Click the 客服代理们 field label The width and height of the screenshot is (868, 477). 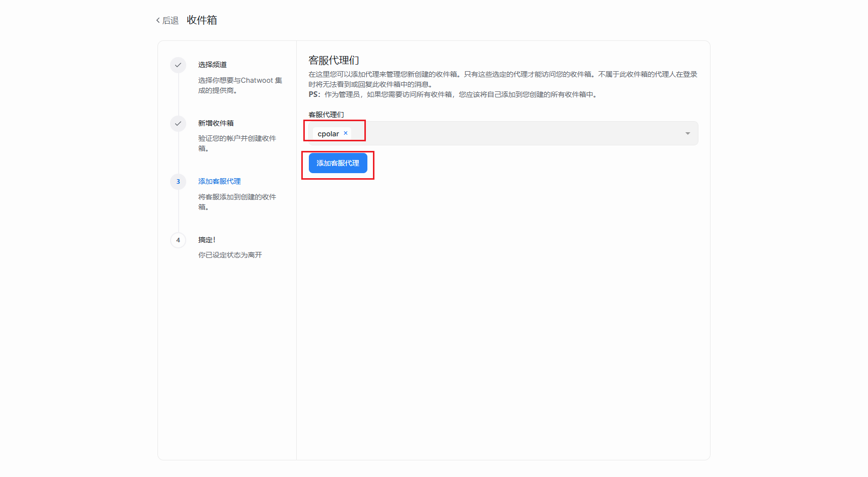point(326,115)
